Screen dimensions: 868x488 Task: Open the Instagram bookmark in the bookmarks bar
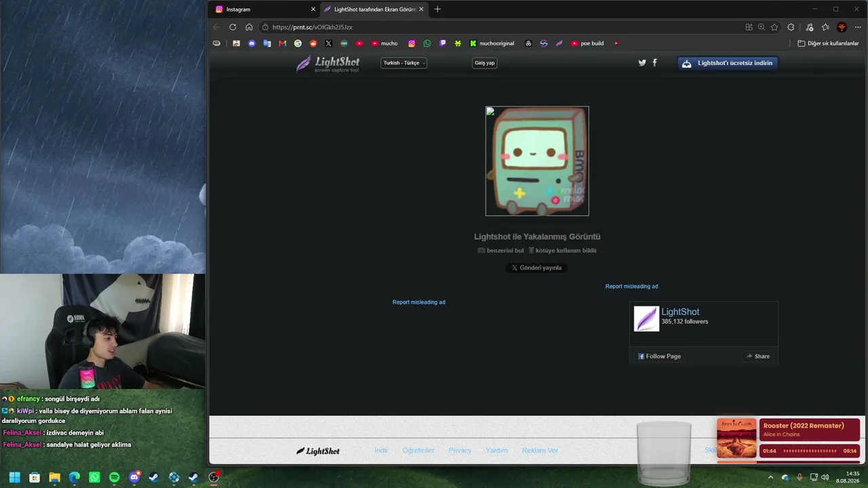tap(412, 43)
